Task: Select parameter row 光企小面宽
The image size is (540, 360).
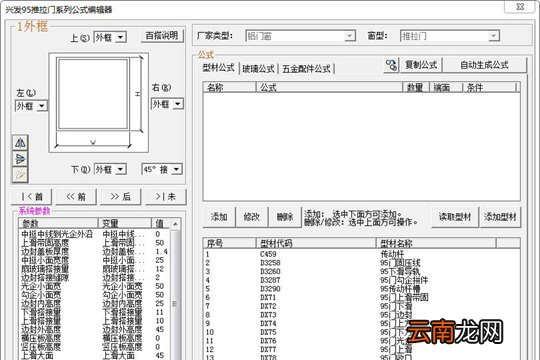Action: click(x=94, y=286)
